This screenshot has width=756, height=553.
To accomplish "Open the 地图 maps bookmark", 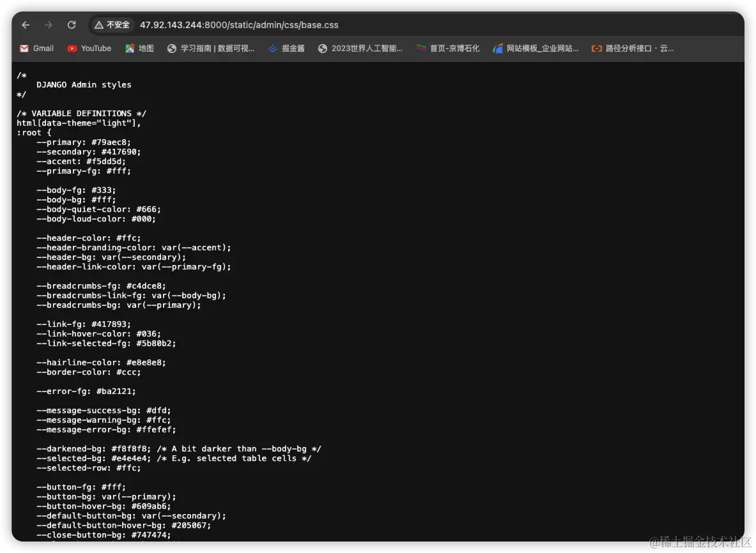I will (x=139, y=49).
